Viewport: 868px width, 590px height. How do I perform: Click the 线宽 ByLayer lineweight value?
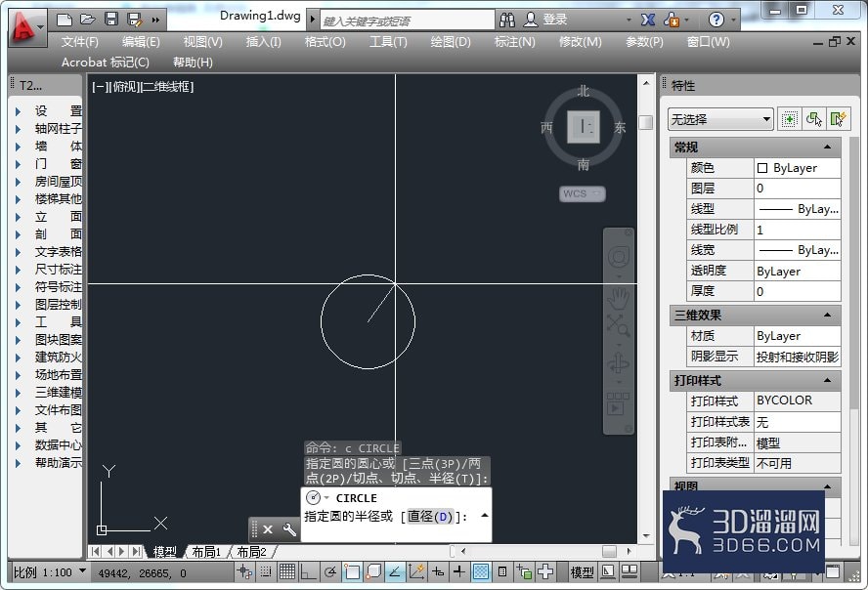798,250
